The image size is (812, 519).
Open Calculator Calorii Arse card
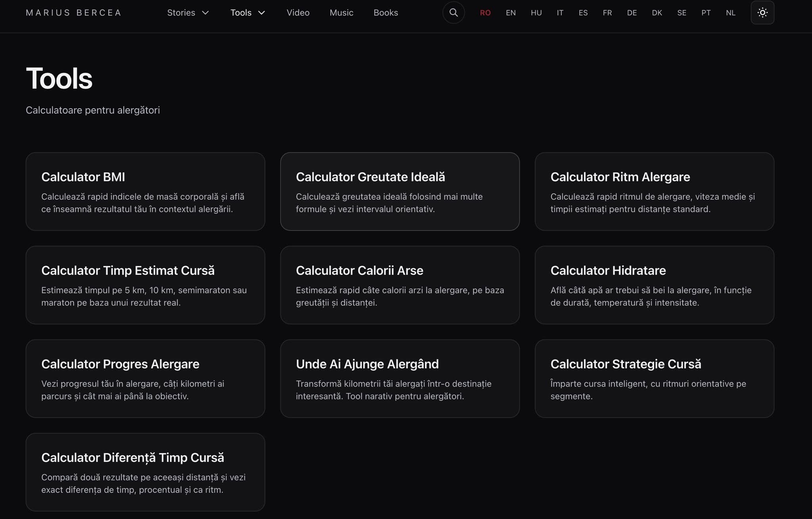400,285
